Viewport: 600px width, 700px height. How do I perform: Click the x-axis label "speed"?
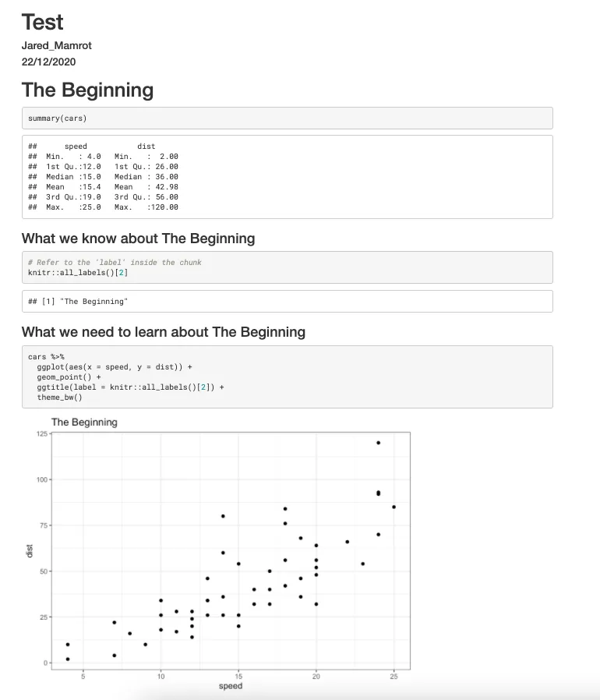pos(231,686)
